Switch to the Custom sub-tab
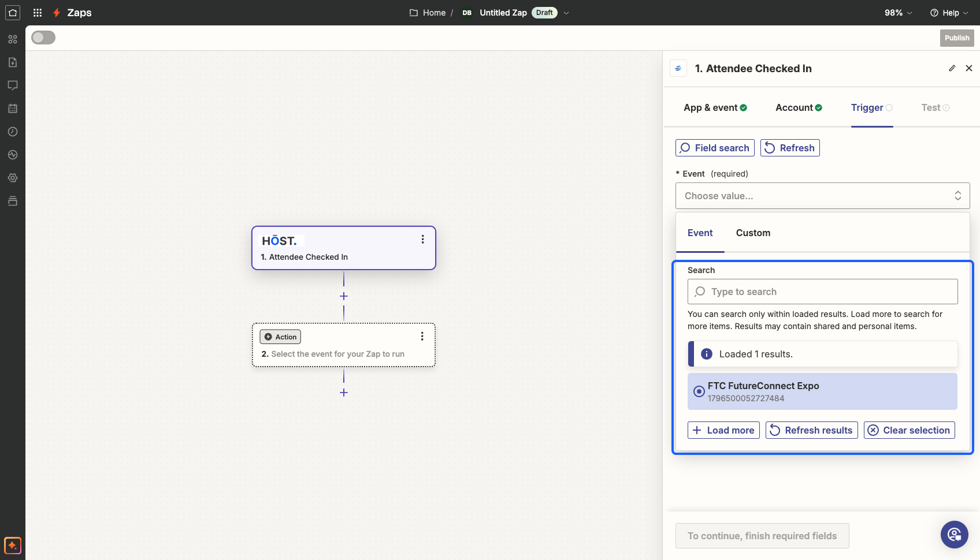The width and height of the screenshot is (980, 560). coord(753,233)
